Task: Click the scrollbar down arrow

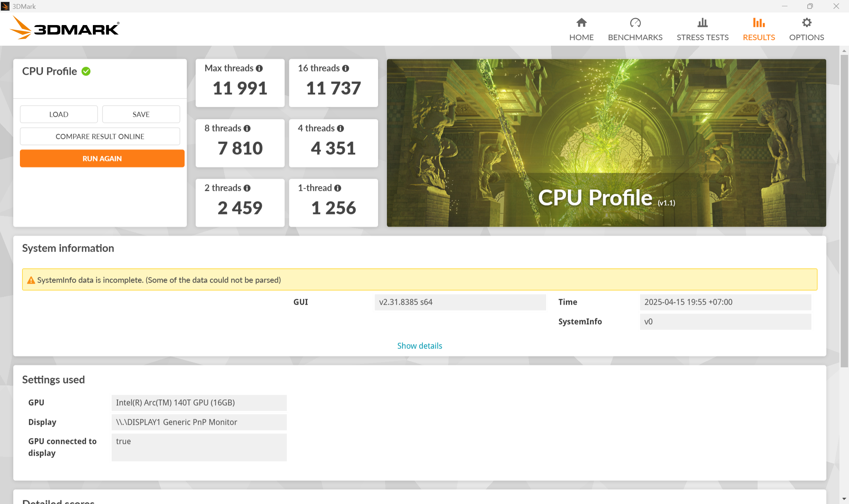Action: tap(844, 499)
